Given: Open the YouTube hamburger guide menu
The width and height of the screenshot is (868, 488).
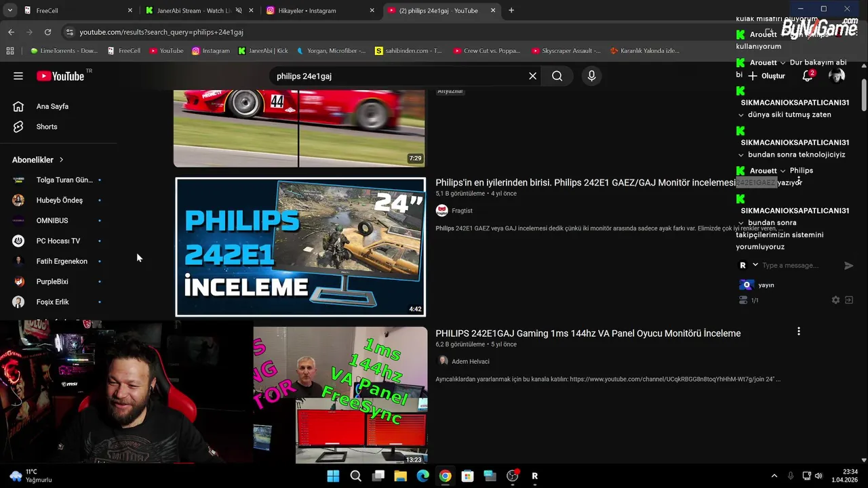Looking at the screenshot, I should click(x=18, y=76).
